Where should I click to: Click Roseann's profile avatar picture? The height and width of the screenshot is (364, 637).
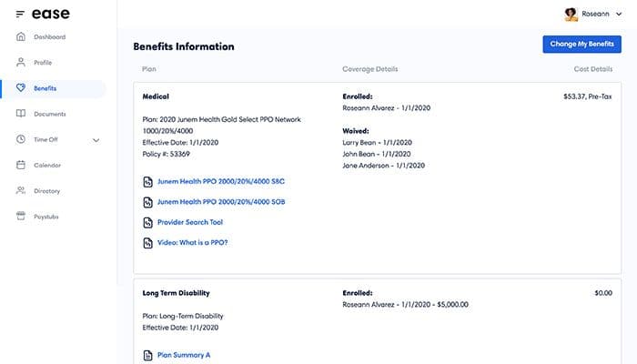pos(571,14)
